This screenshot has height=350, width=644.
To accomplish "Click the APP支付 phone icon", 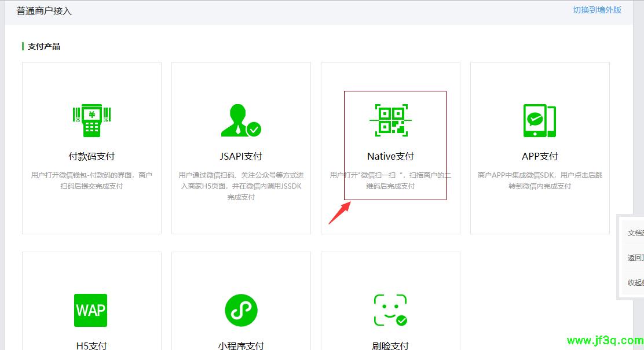I will (539, 121).
